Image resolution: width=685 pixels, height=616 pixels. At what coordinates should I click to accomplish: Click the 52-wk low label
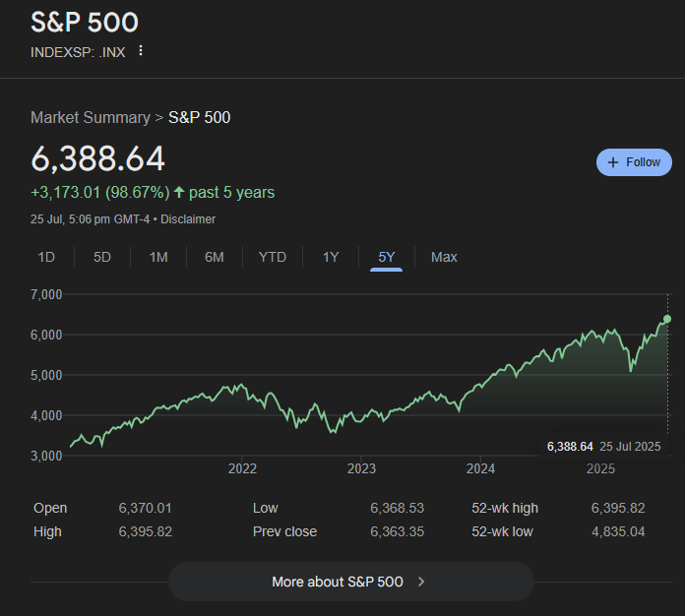tap(502, 531)
